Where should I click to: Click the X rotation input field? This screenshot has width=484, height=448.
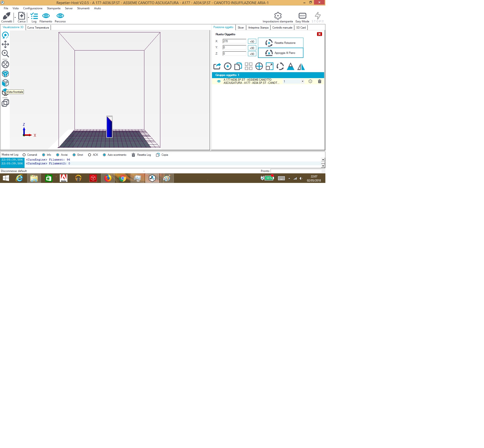pos(234,41)
